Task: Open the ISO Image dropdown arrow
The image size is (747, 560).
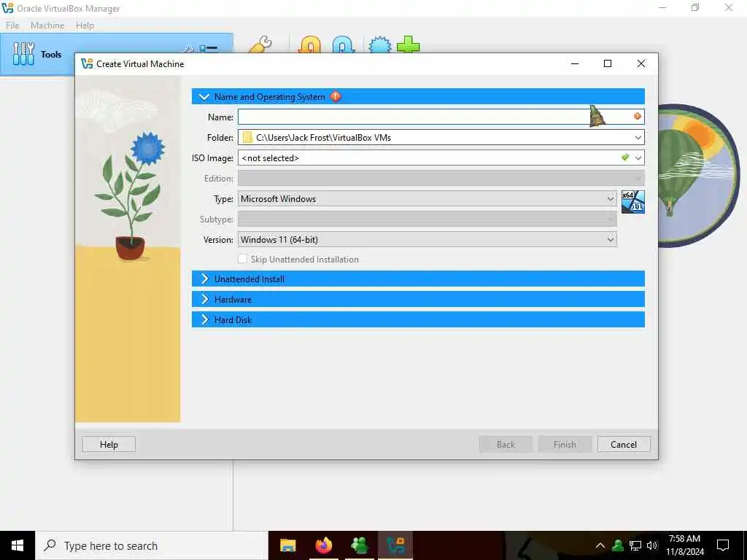Action: (x=638, y=157)
